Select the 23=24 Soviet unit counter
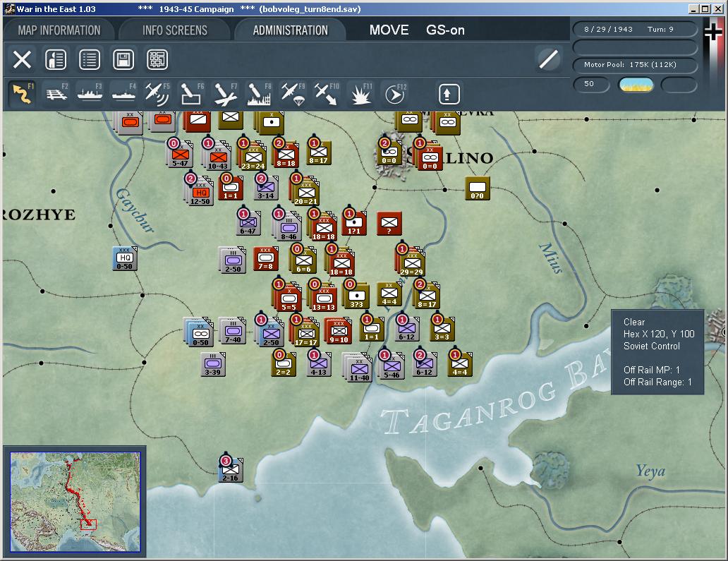728x561 pixels. coord(253,157)
